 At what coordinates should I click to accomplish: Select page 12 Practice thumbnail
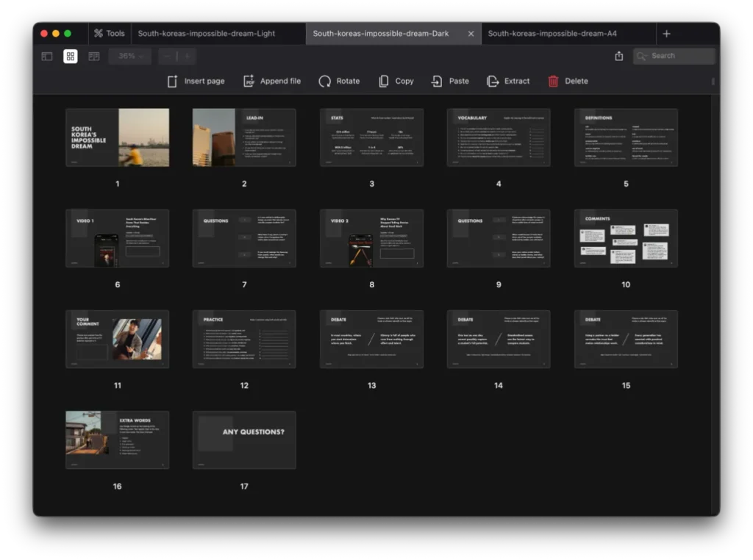tap(244, 340)
